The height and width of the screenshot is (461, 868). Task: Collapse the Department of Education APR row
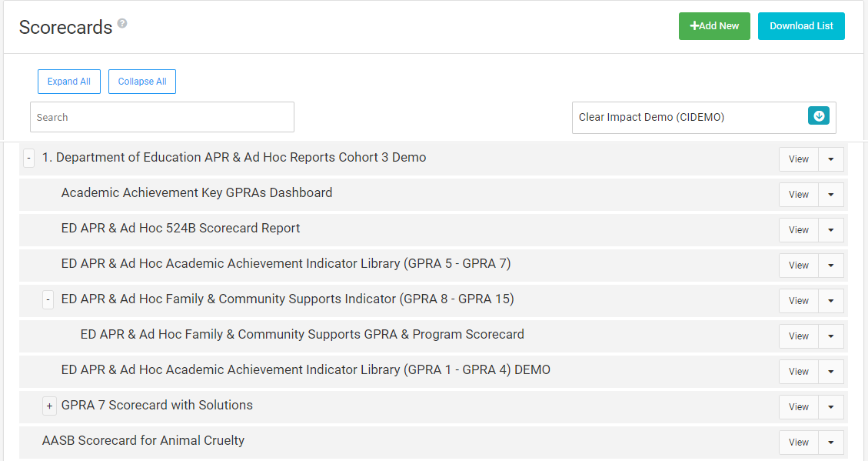coord(28,159)
